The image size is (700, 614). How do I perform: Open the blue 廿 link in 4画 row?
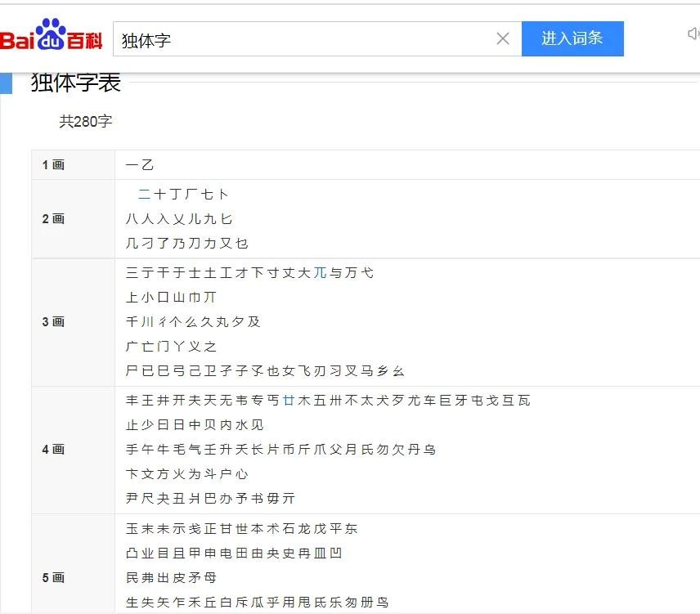pos(288,401)
